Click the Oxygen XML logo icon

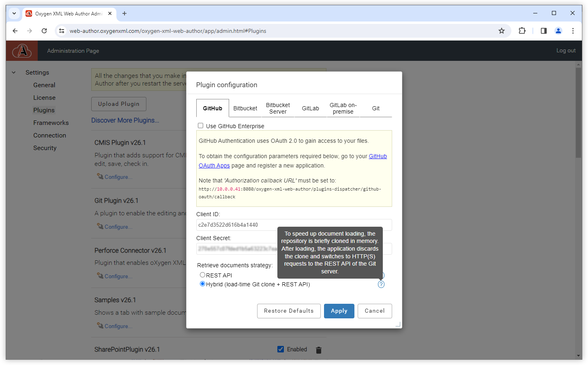pyautogui.click(x=22, y=51)
